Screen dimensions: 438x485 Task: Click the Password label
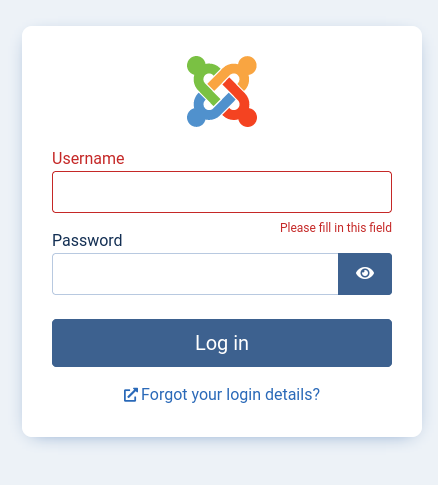(x=87, y=240)
